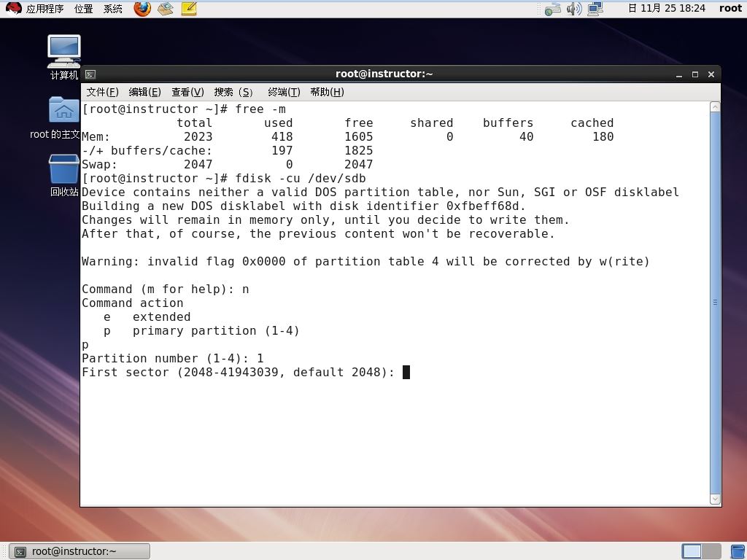This screenshot has height=560, width=747.
Task: Open the 终端(T) menu in terminal
Action: tap(284, 92)
